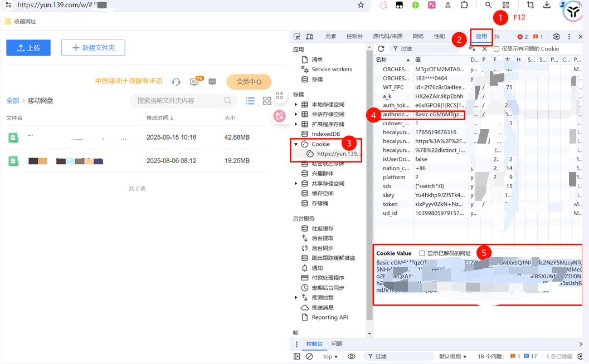The height and width of the screenshot is (364, 589).
Task: Click the crop screenshot toolbar icon
Action: pos(530,5)
